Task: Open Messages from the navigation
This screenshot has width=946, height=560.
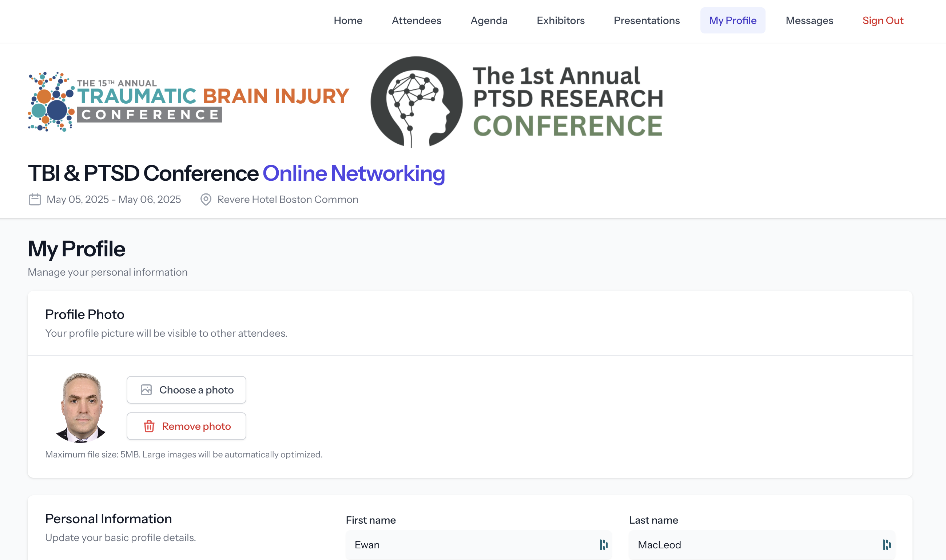Action: pos(809,20)
